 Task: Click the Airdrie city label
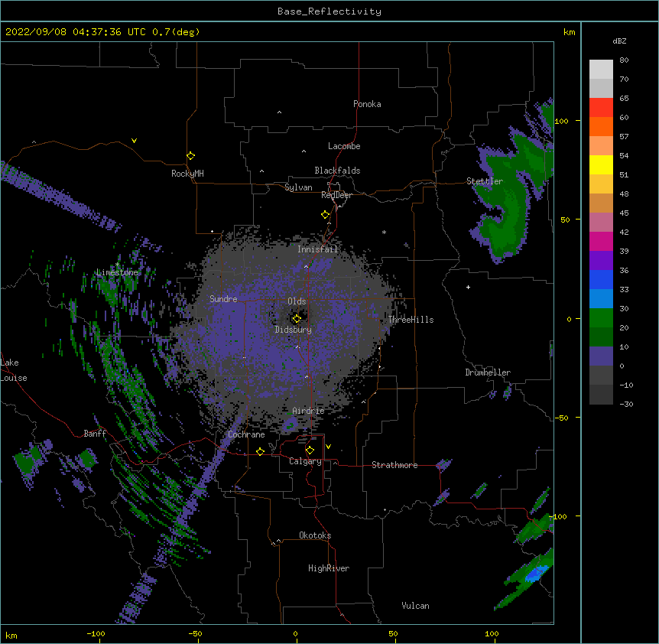308,411
